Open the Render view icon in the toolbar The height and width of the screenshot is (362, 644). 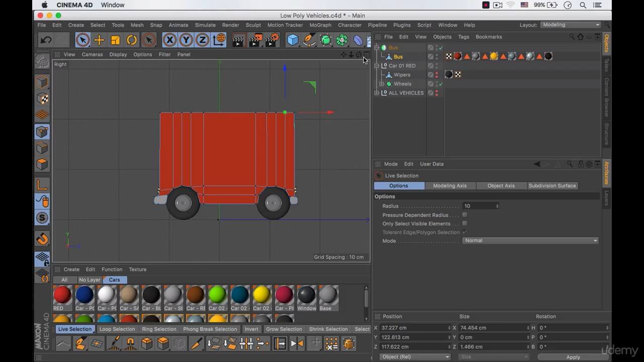click(237, 40)
